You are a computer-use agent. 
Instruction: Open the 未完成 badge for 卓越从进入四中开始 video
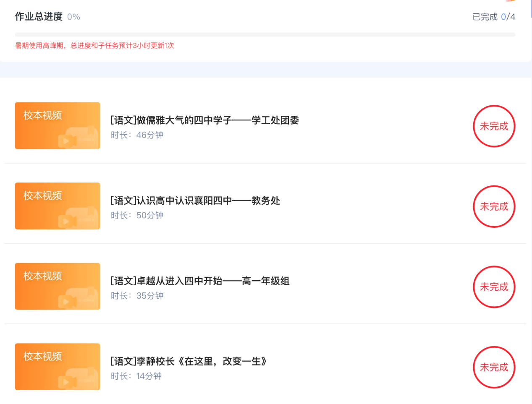pyautogui.click(x=494, y=287)
